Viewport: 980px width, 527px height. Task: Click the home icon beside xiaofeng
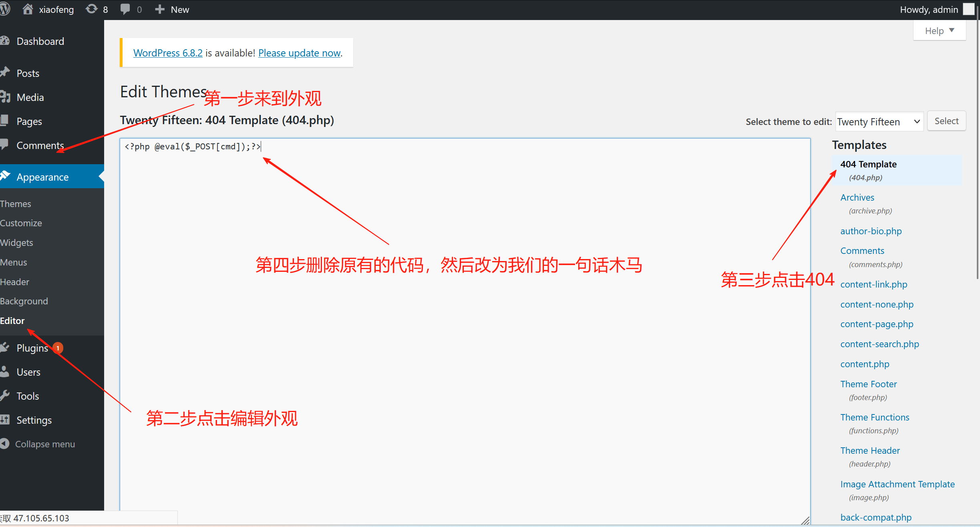(x=28, y=9)
